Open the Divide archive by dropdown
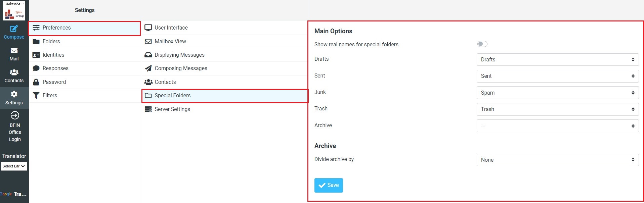 click(557, 160)
